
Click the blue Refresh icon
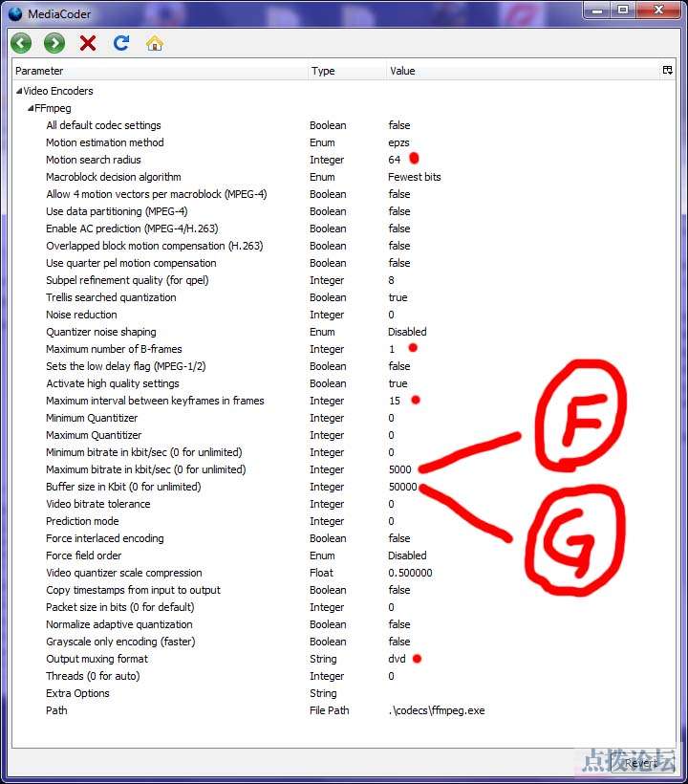point(121,43)
